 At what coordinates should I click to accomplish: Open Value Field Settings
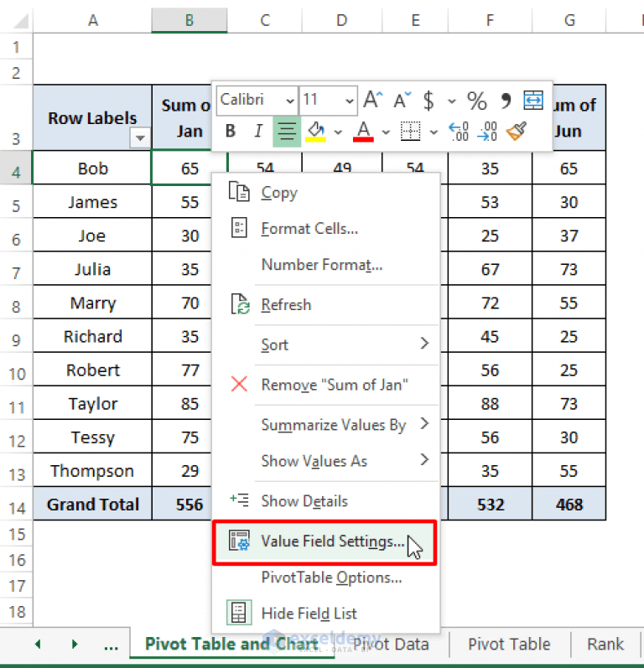325,542
